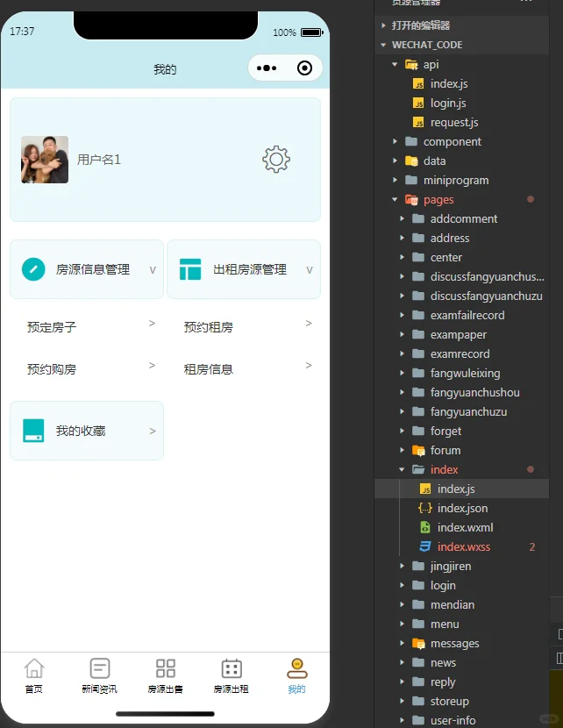
Task: Open index.json file
Action: 461,508
